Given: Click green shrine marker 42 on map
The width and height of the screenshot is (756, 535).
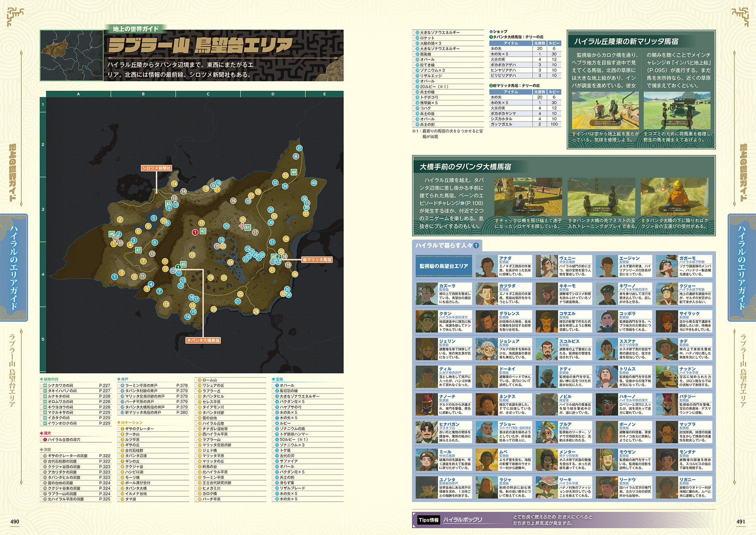Looking at the screenshot, I should 203,231.
